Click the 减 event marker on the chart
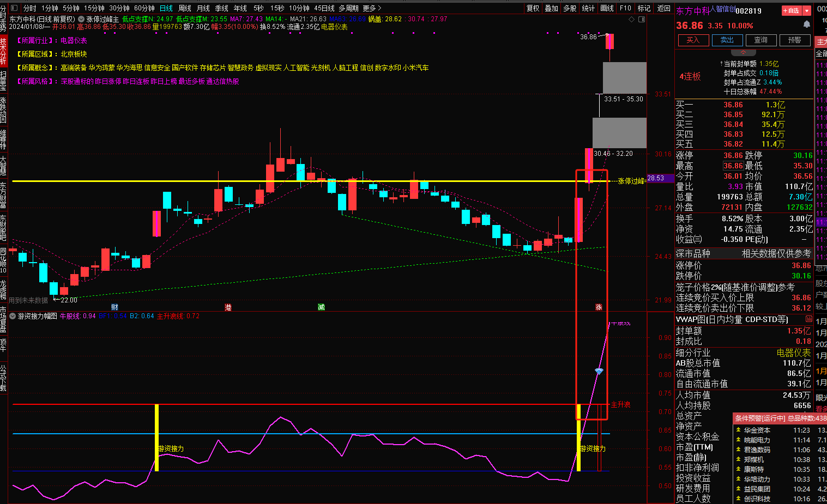The width and height of the screenshot is (827, 504). click(x=321, y=307)
